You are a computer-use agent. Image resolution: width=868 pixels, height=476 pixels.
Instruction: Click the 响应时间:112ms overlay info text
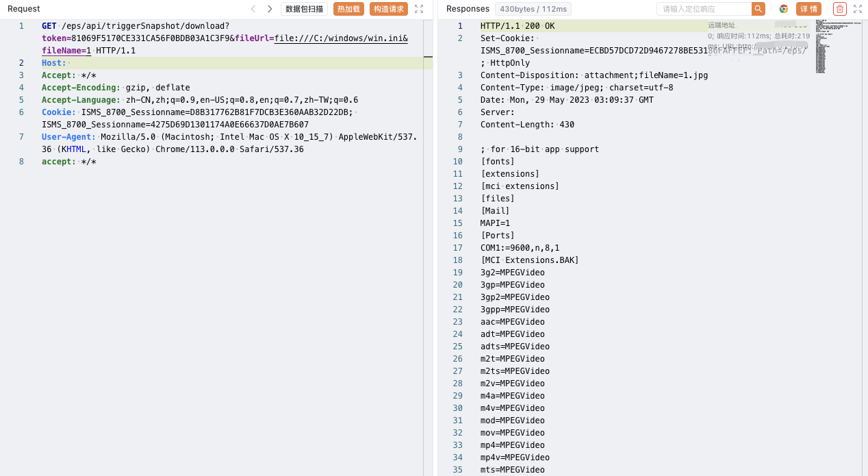tap(743, 36)
